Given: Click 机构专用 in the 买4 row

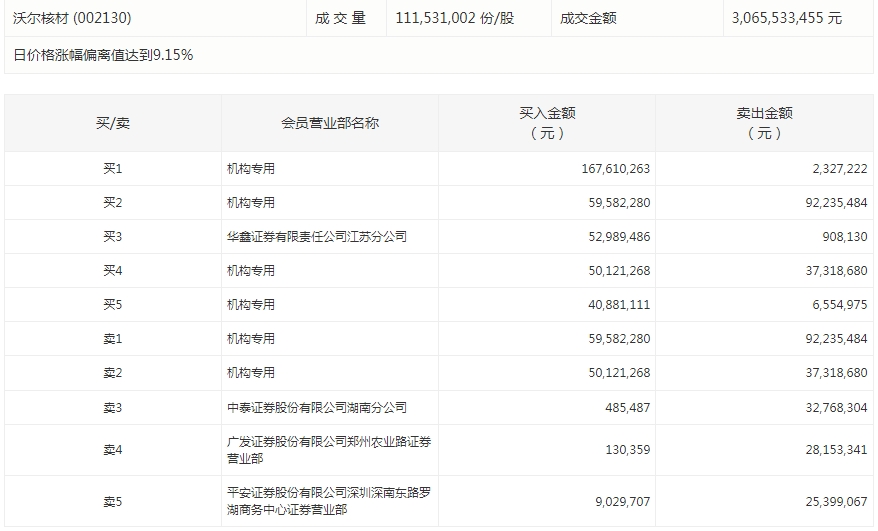Looking at the screenshot, I should click(251, 271).
